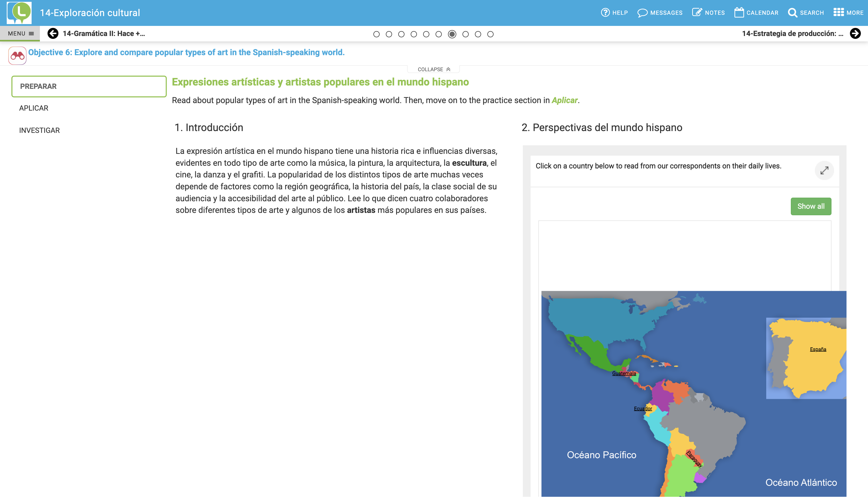Select España on the inset map
Image resolution: width=868 pixels, height=503 pixels.
pyautogui.click(x=818, y=349)
